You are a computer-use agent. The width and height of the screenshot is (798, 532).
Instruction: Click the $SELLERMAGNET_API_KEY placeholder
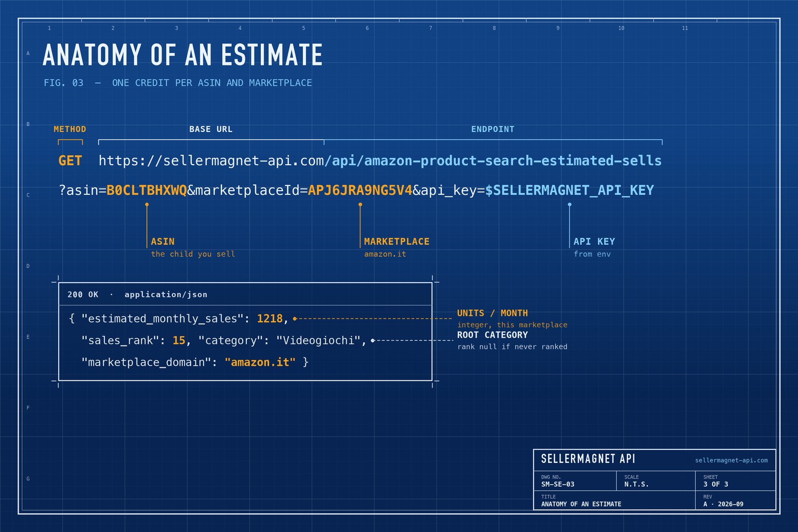tap(569, 191)
